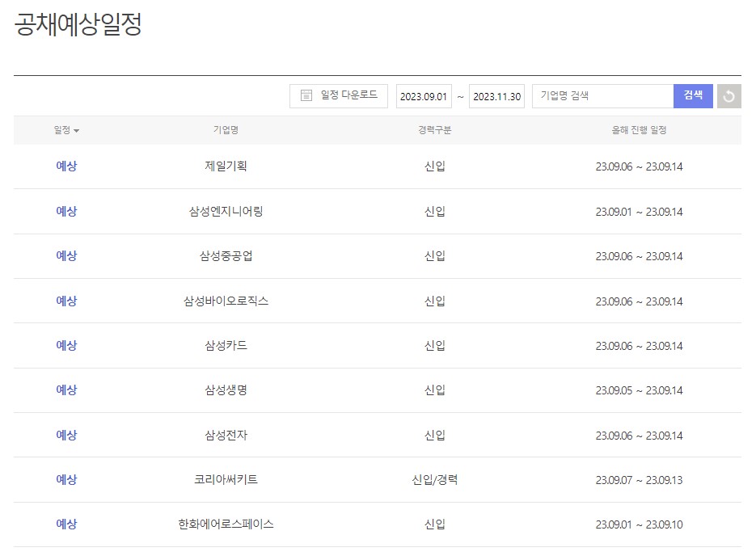Image resolution: width=756 pixels, height=556 pixels.
Task: Open the end date field 2023.11.30
Action: [x=496, y=96]
